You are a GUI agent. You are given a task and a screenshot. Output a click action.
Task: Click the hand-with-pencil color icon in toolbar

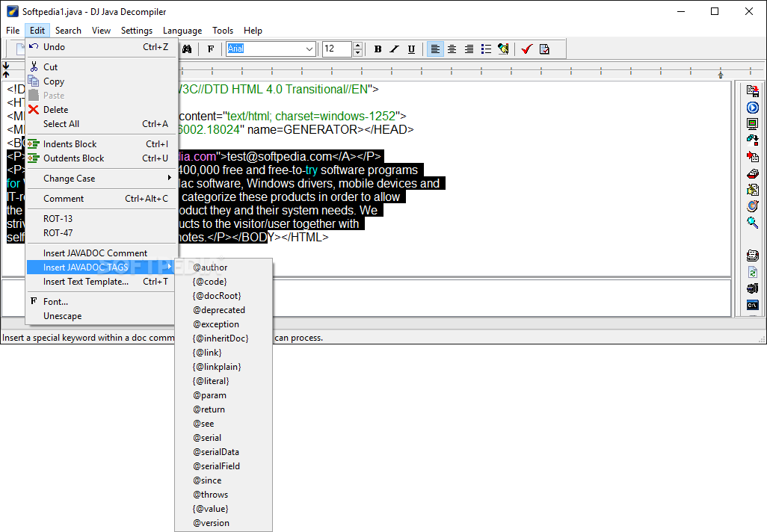click(x=503, y=49)
